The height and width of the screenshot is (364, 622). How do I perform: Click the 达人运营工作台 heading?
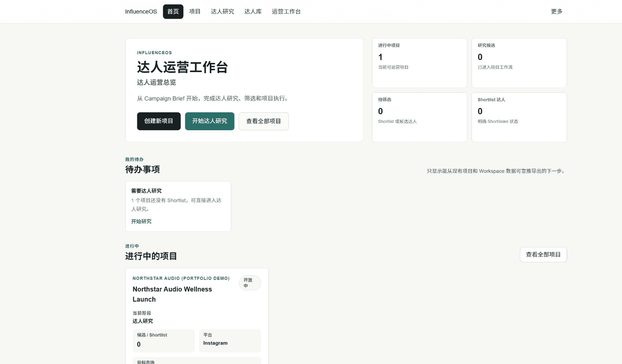pos(182,67)
